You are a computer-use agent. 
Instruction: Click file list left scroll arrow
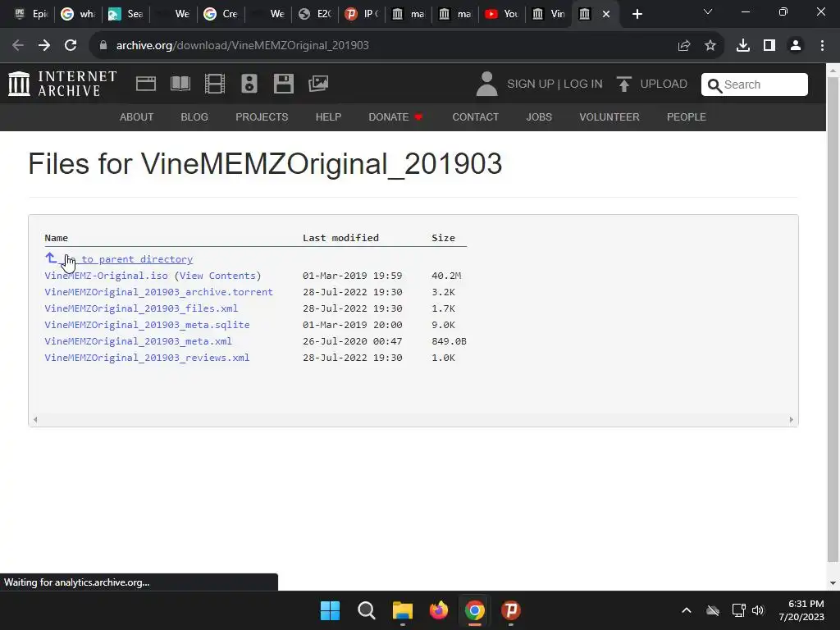click(x=35, y=419)
